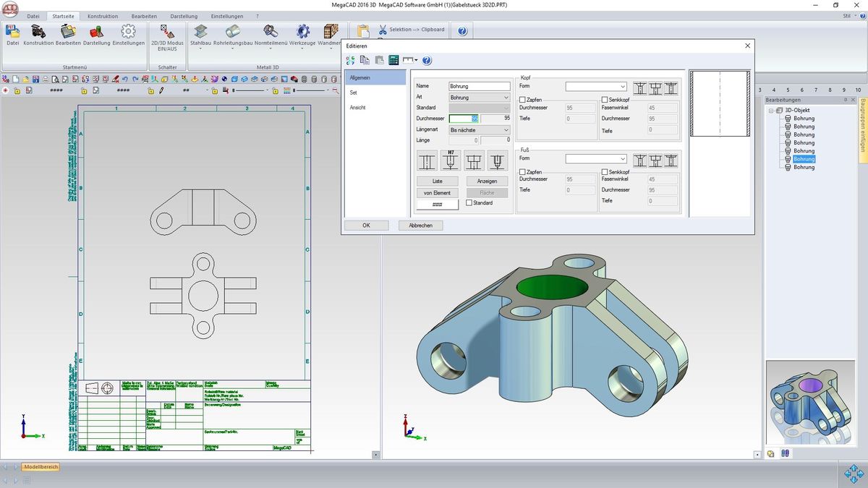The image size is (868, 488).
Task: Toggle the Standard checkbox below Anzeigen
Action: (x=469, y=203)
